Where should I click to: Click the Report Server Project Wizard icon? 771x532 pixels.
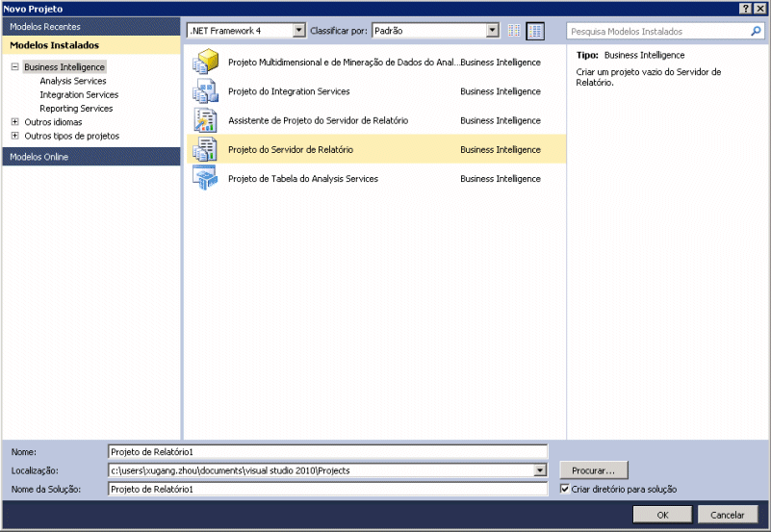(x=205, y=120)
